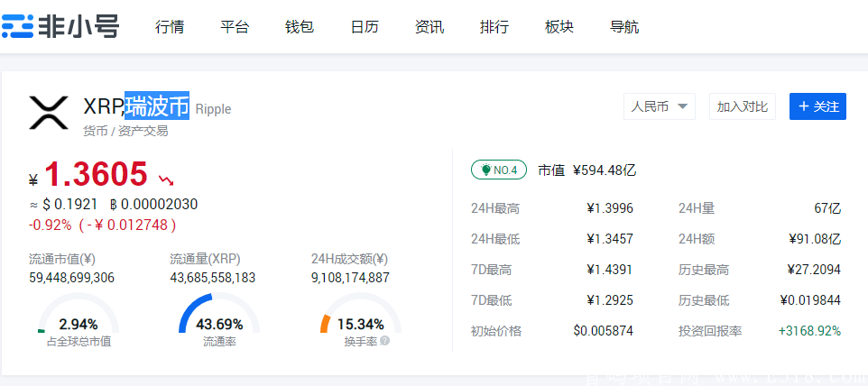868x386 pixels.
Task: Click the 24H成交额(¥) label
Action: [349, 259]
